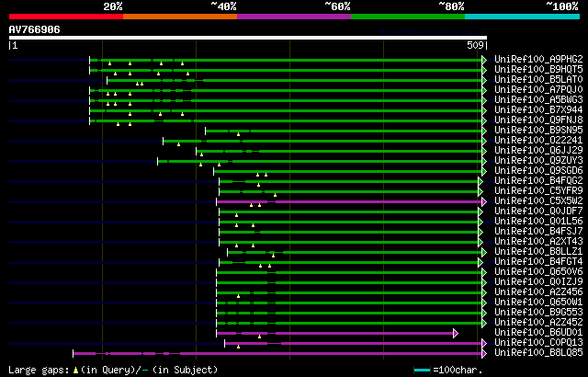Click the yellow gap marker below B9SN95 bar
Image resolution: width=588 pixels, height=377 pixels.
point(238,134)
